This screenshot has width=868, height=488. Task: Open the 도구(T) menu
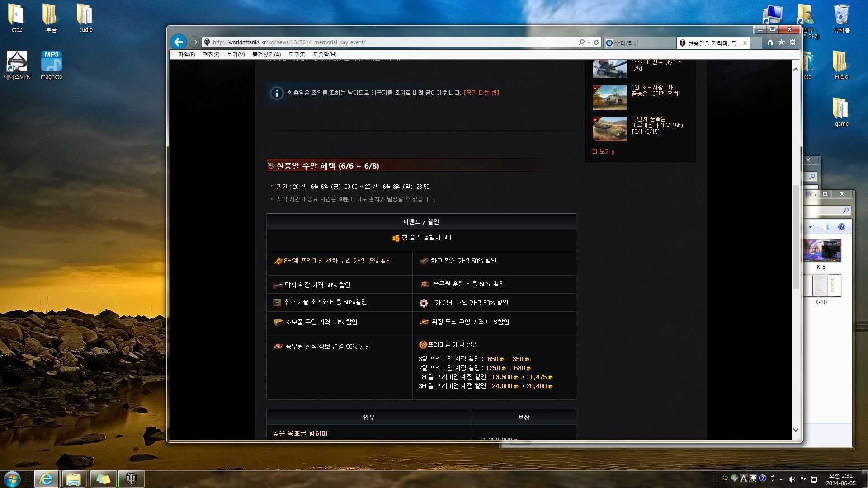297,55
